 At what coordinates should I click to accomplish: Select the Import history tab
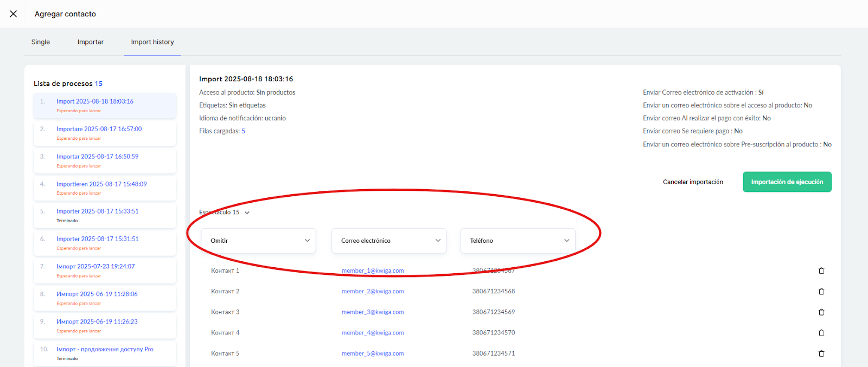[152, 42]
